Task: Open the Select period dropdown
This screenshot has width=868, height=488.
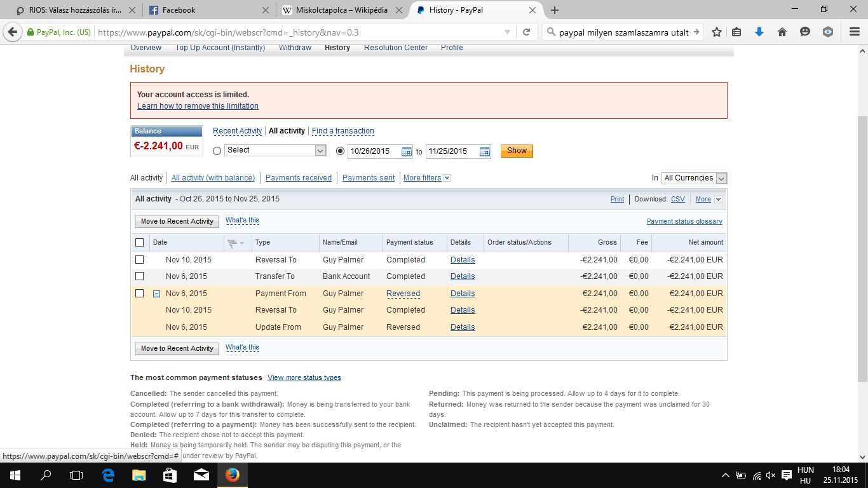Action: 275,150
